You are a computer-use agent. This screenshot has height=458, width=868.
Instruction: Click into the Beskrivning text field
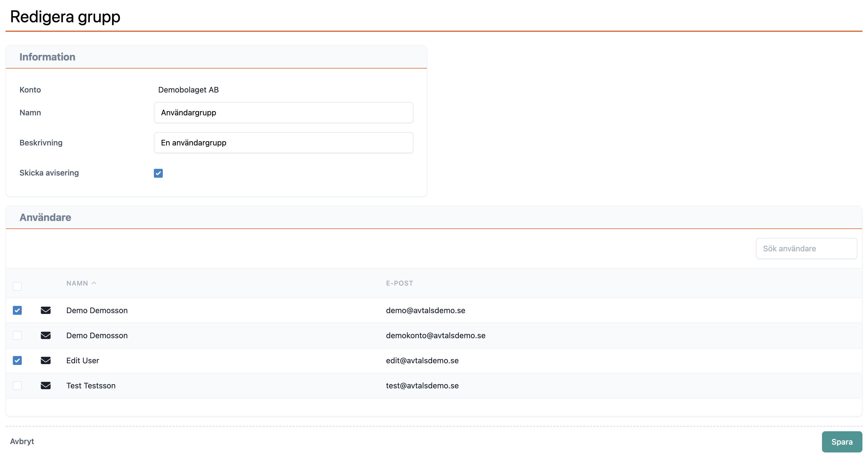pos(283,143)
